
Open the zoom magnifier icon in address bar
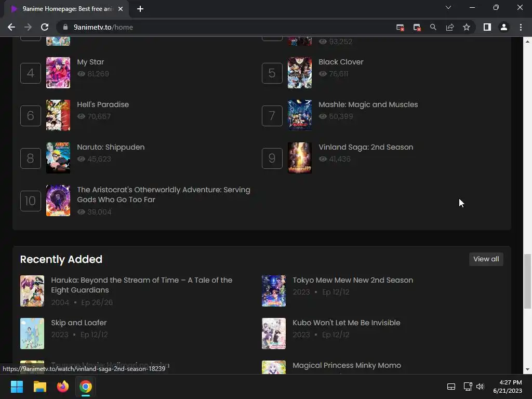click(433, 27)
